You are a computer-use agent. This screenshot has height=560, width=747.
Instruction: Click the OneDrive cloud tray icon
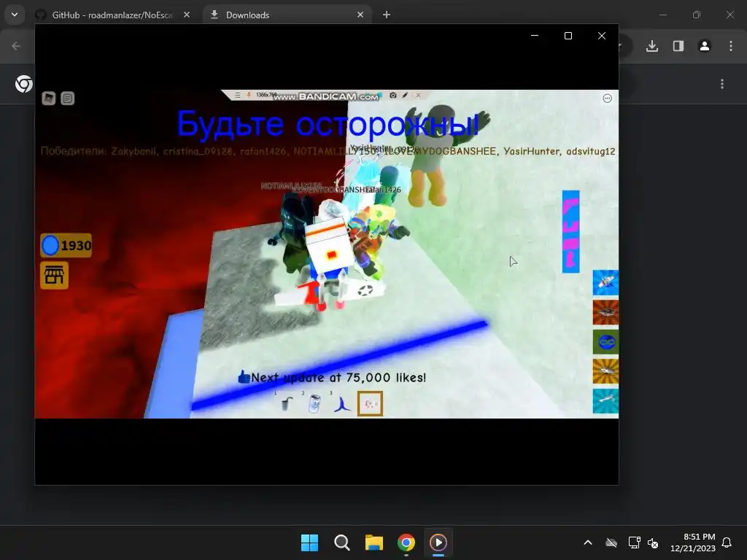(611, 542)
